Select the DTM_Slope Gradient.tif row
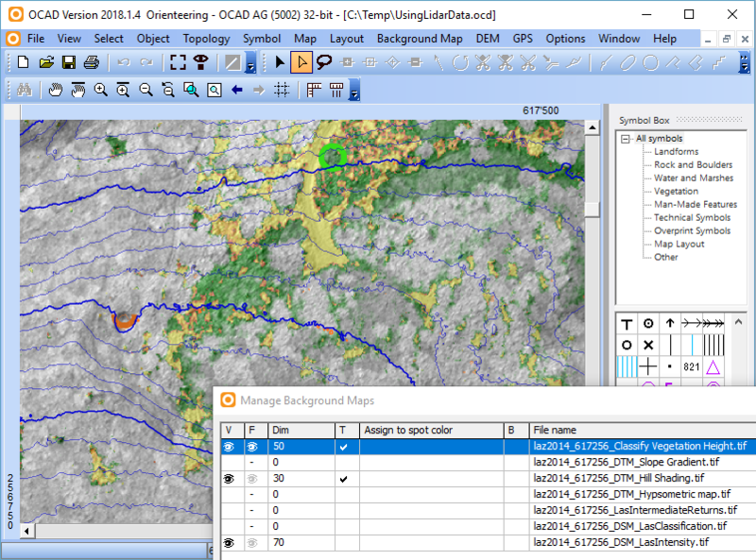Screen dimensions: 756x560 (489, 463)
